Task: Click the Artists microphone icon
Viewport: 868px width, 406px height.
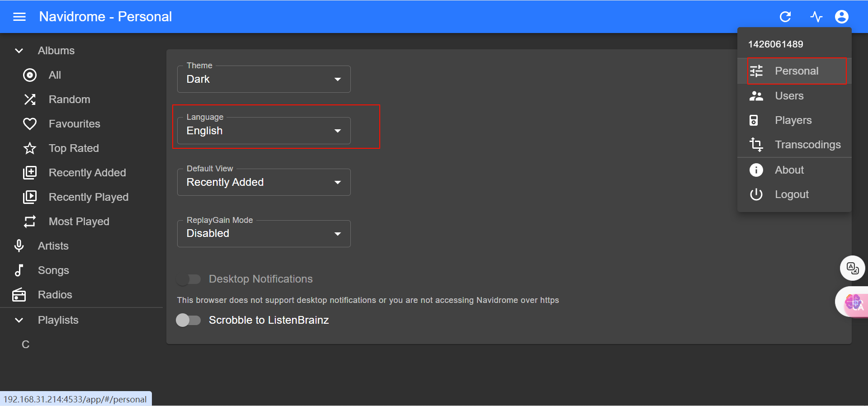Action: pyautogui.click(x=19, y=246)
